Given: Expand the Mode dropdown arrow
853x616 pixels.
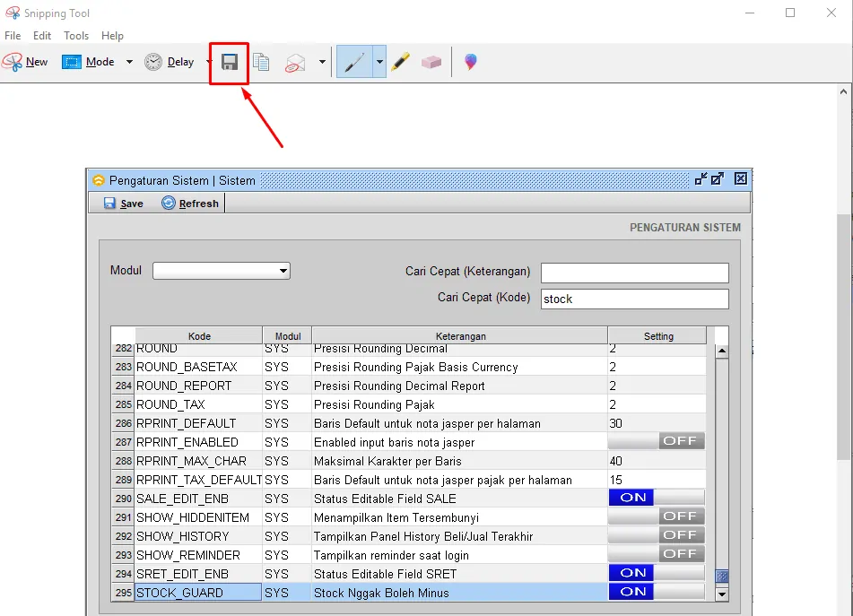Looking at the screenshot, I should pos(129,62).
